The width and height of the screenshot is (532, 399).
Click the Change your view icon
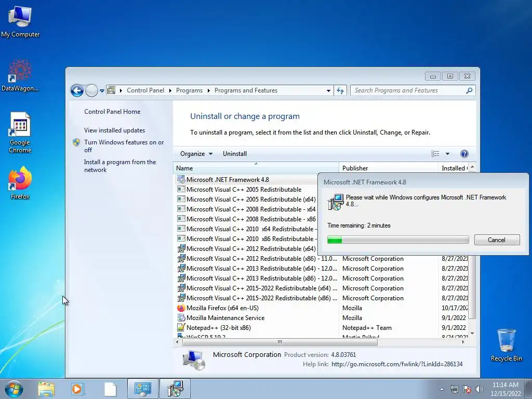tap(435, 154)
